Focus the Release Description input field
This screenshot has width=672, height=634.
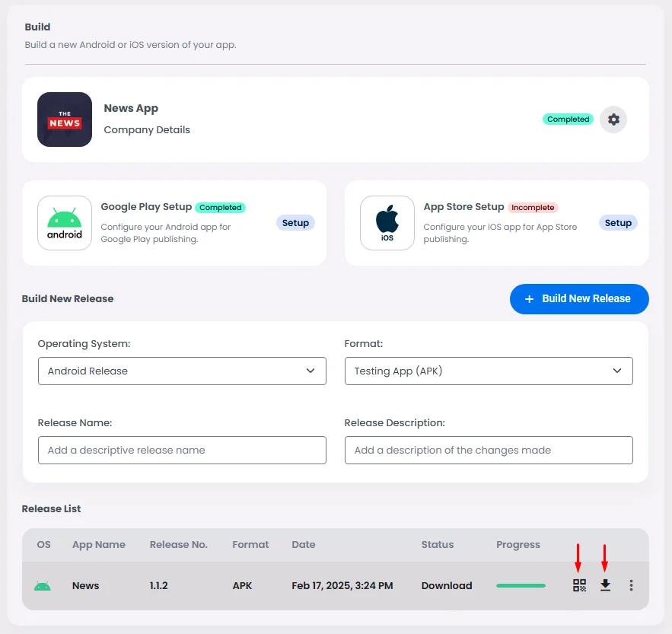tap(489, 450)
